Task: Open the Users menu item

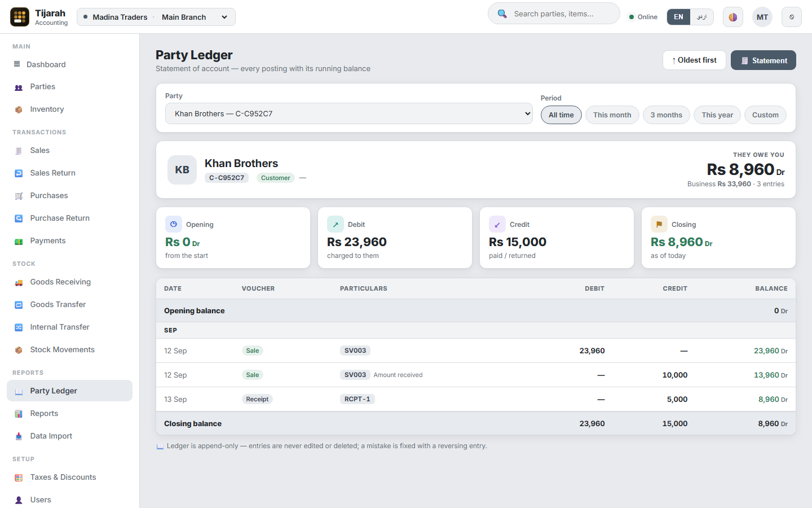Action: [69, 500]
